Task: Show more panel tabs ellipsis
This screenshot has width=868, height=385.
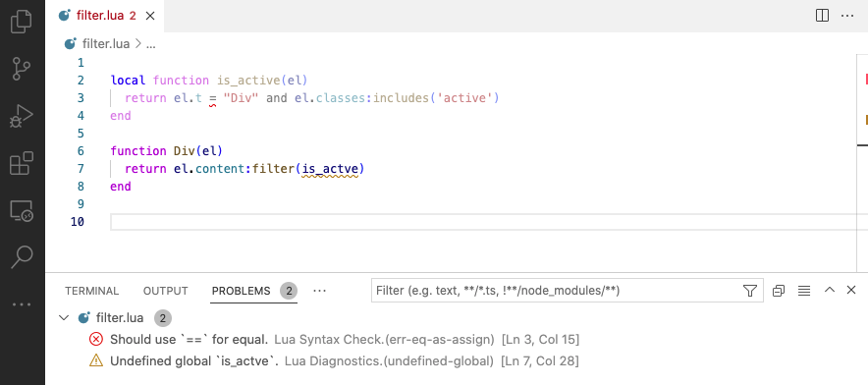Action: (319, 291)
